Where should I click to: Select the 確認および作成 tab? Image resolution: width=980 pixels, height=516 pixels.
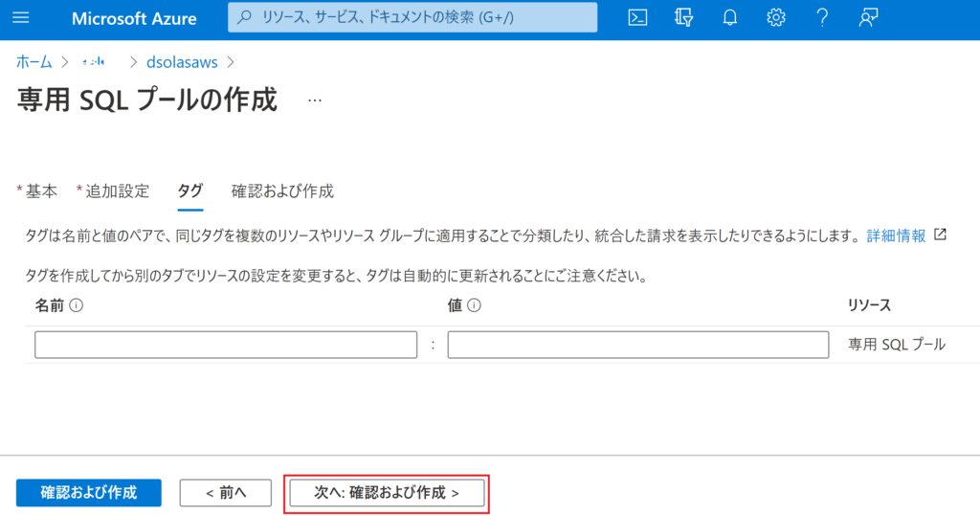pyautogui.click(x=282, y=191)
